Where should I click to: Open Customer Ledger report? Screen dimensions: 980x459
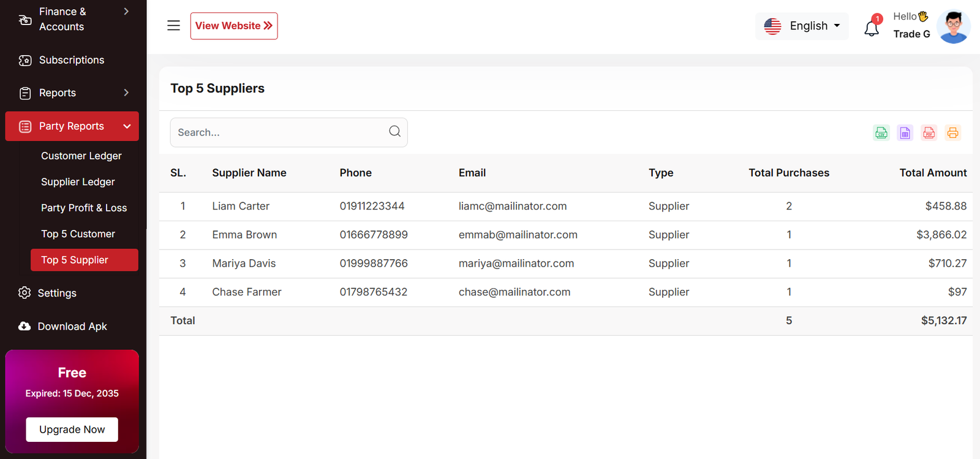[81, 156]
